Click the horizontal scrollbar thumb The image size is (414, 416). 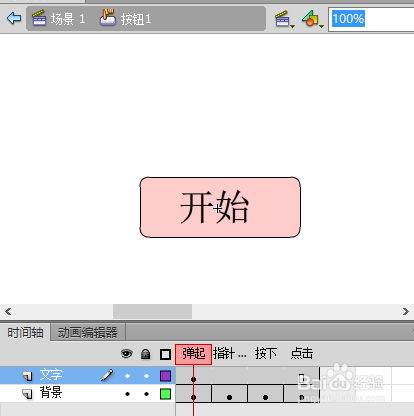[x=152, y=311]
